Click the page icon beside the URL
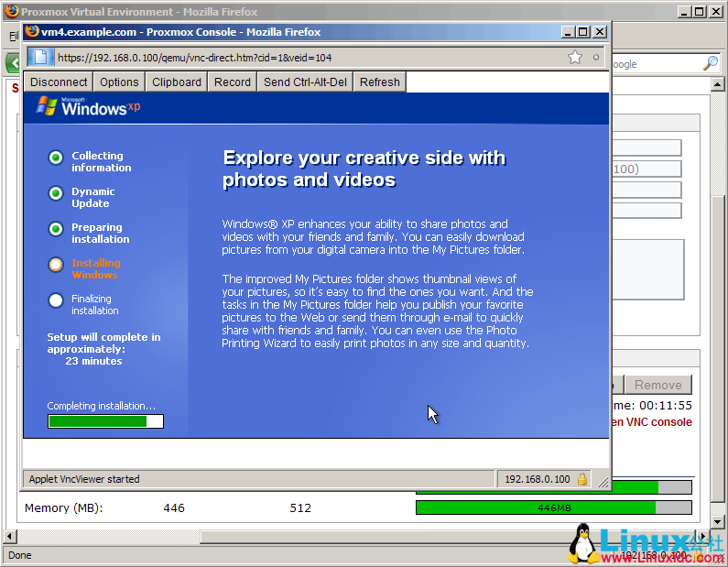 tap(40, 57)
